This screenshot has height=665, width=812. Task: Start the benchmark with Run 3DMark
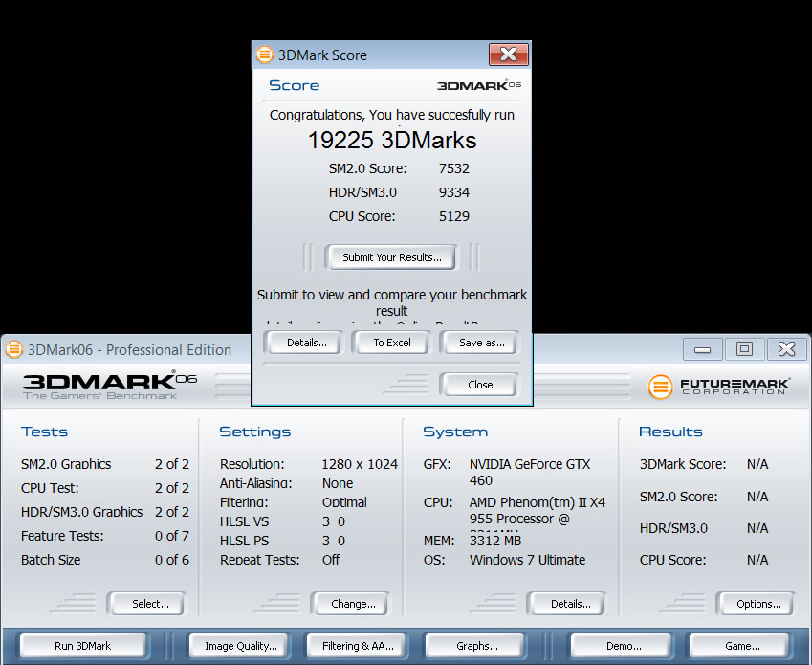pos(83,646)
